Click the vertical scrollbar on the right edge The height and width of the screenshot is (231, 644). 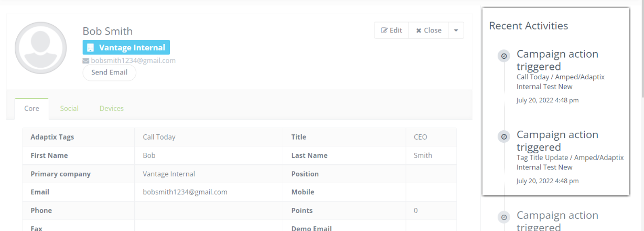point(641,52)
